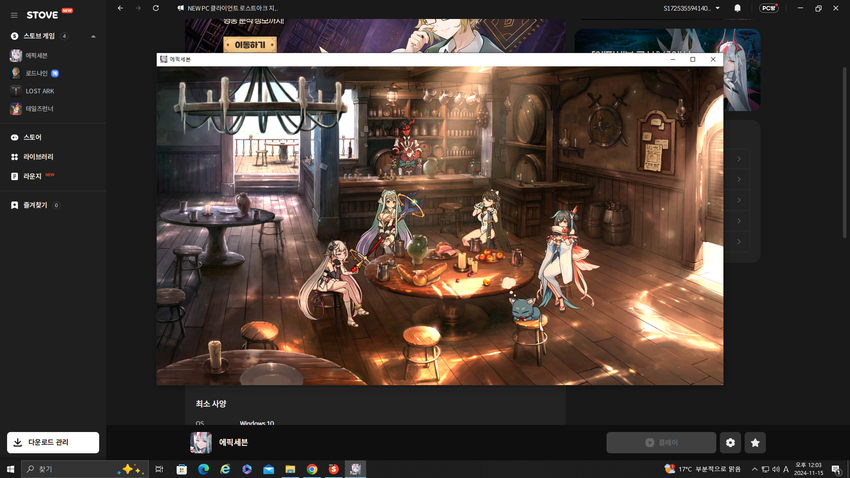
Task: Click the STOVE logo
Action: pos(42,15)
